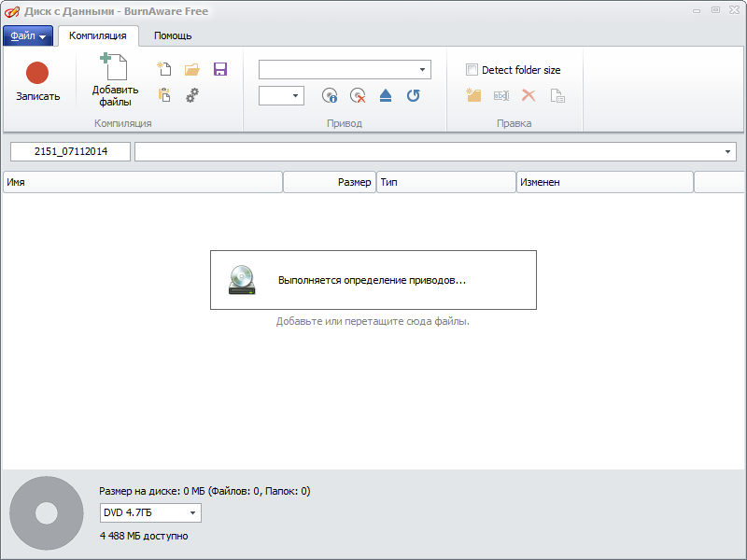Image resolution: width=747 pixels, height=560 pixels.
Task: Open the Файл menu
Action: click(x=28, y=35)
